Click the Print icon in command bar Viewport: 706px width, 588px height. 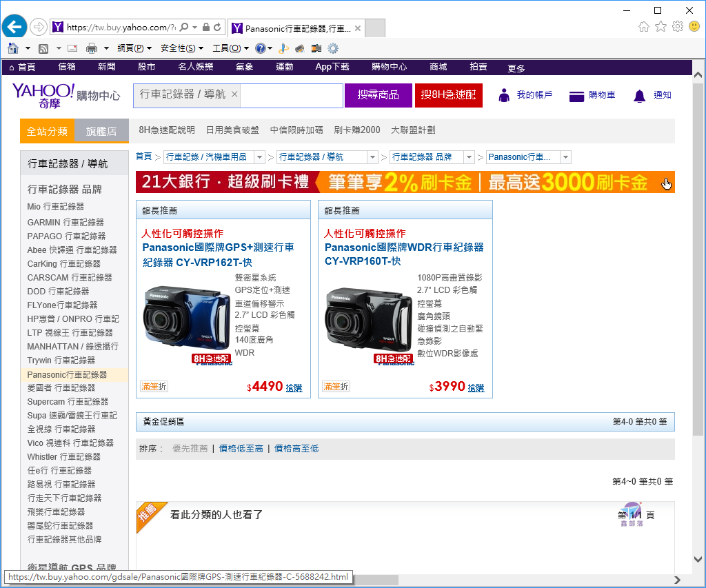(x=92, y=48)
